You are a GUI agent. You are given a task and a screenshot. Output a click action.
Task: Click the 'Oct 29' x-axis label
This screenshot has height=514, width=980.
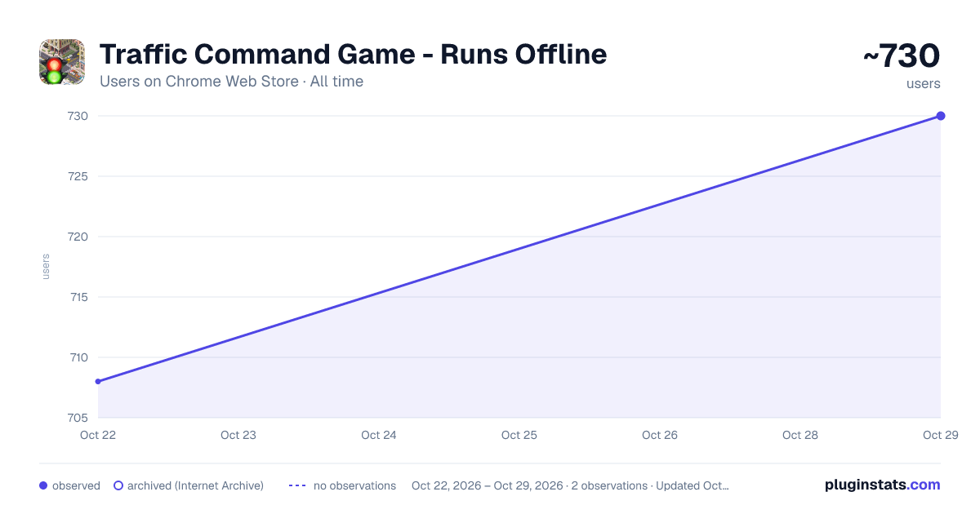tap(941, 435)
